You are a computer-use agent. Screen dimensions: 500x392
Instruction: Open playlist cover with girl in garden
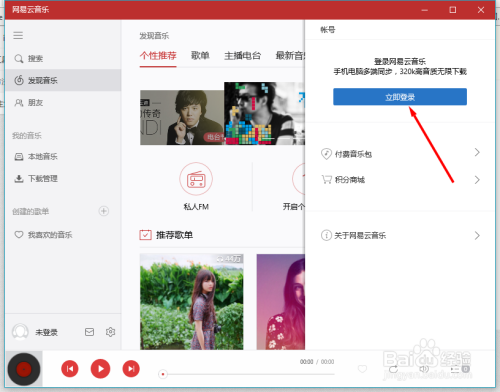point(192,302)
